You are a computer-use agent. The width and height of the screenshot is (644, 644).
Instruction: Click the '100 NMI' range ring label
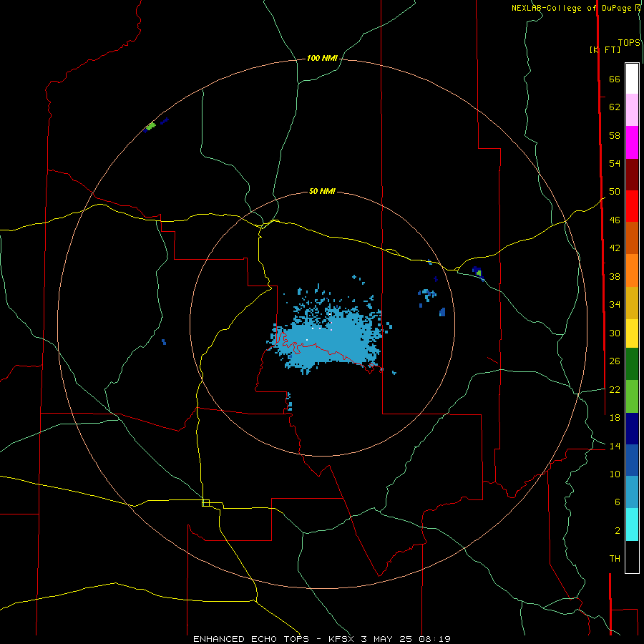click(x=322, y=58)
